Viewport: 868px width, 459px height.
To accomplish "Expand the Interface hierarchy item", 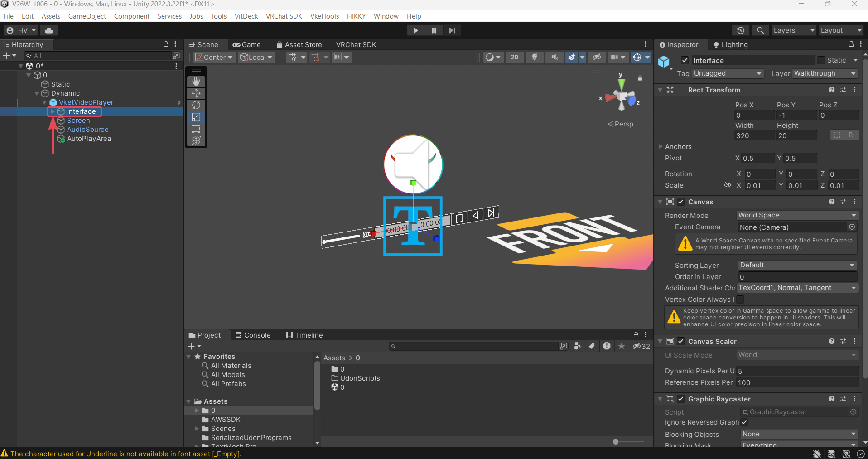I will [53, 111].
